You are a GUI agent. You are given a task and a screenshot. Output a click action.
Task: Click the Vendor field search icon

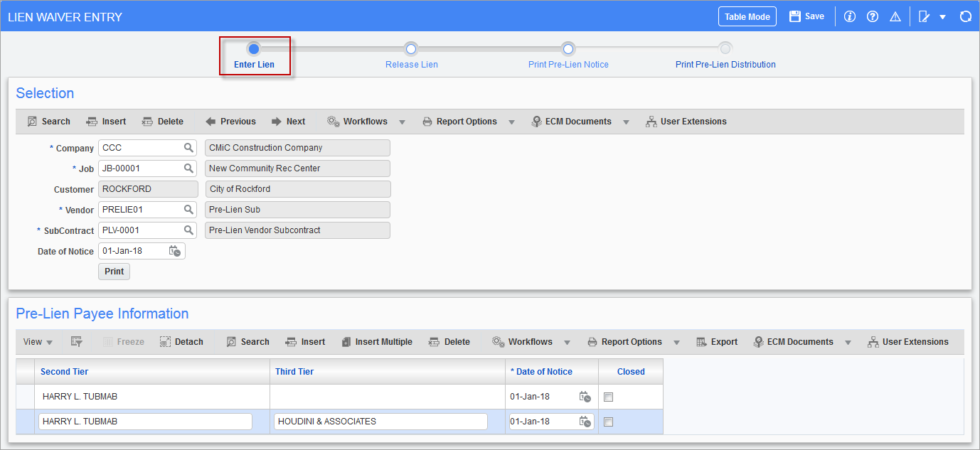pos(188,210)
